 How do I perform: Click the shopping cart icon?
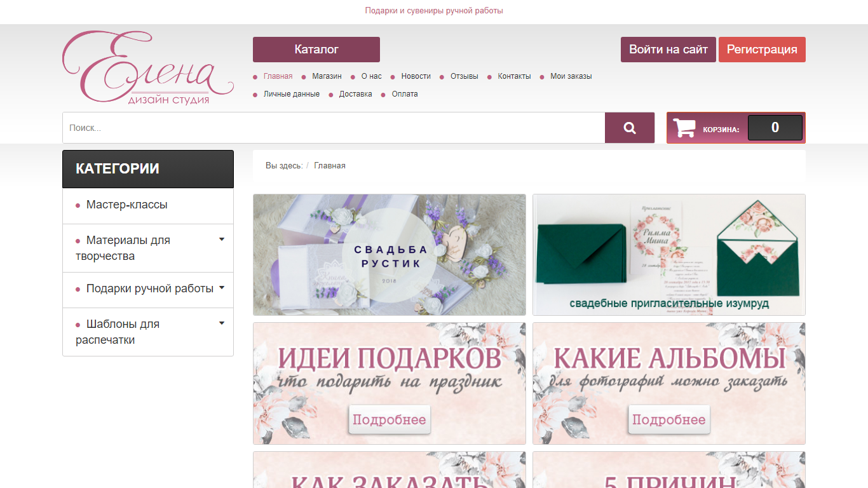point(684,128)
